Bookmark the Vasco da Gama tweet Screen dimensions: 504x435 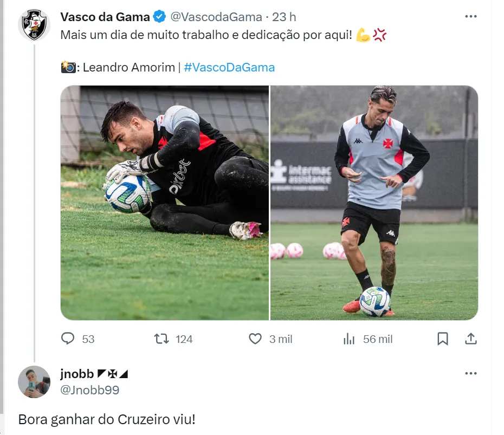443,339
